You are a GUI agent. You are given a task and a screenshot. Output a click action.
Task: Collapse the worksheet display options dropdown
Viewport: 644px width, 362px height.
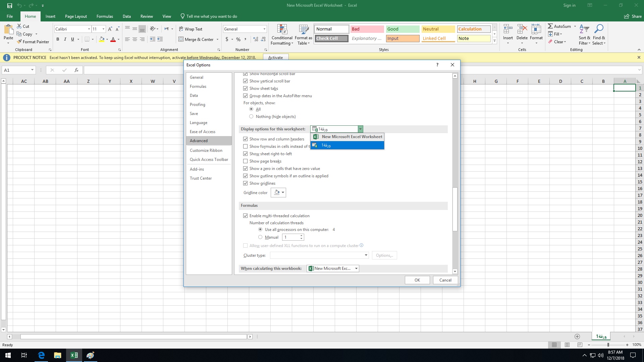[360, 129]
